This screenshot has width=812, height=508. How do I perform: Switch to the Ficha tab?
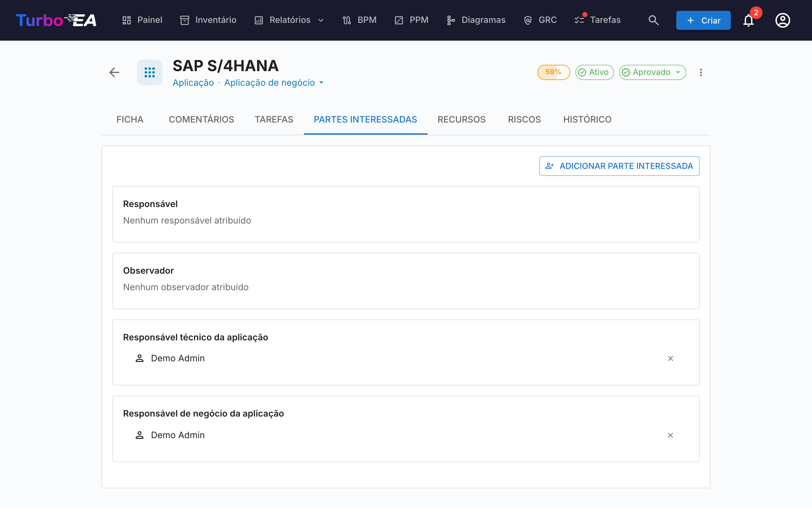(130, 119)
